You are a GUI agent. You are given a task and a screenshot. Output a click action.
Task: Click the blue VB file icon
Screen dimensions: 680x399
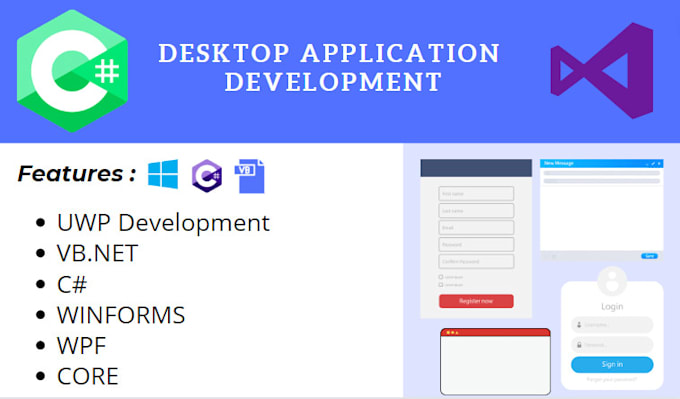[249, 176]
